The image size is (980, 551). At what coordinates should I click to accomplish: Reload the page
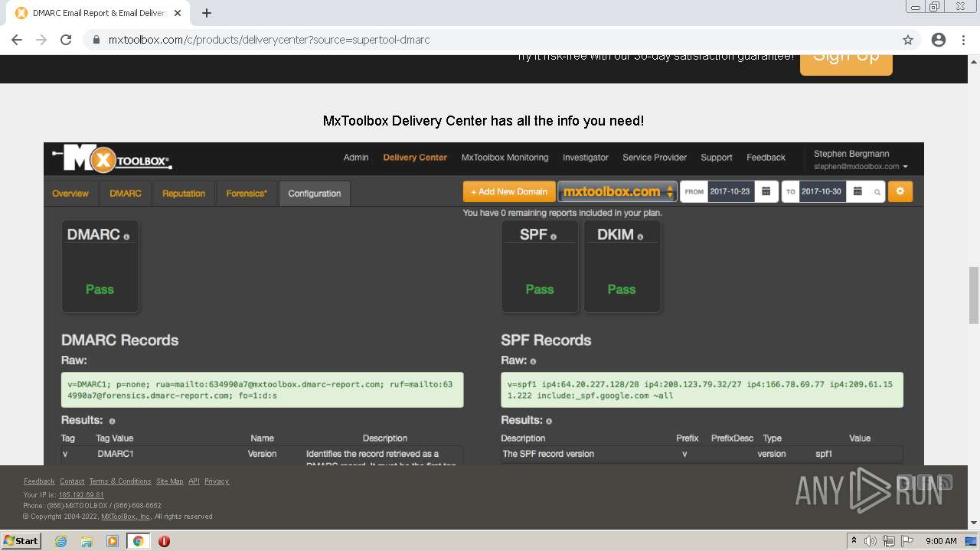[x=66, y=40]
